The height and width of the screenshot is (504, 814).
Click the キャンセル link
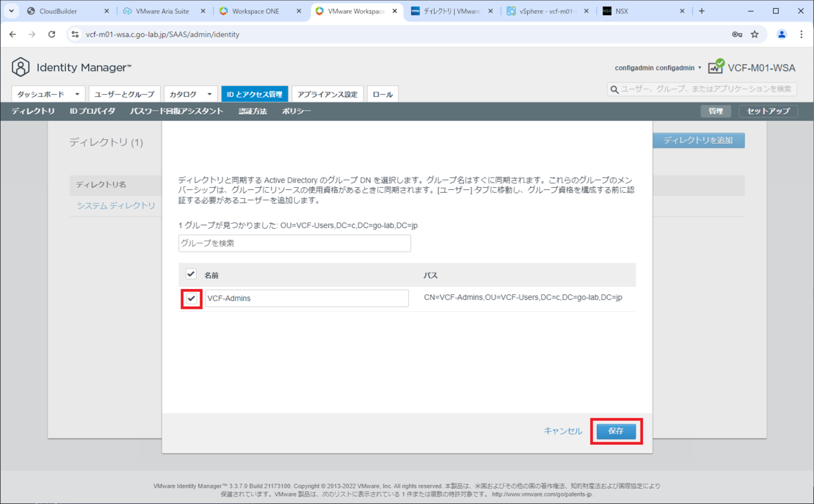(563, 431)
